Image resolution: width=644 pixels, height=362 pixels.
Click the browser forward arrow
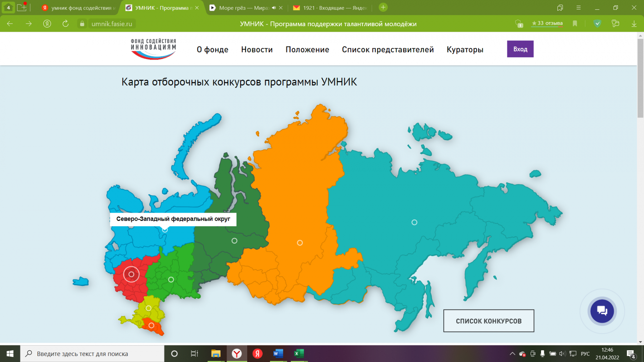tap(29, 24)
